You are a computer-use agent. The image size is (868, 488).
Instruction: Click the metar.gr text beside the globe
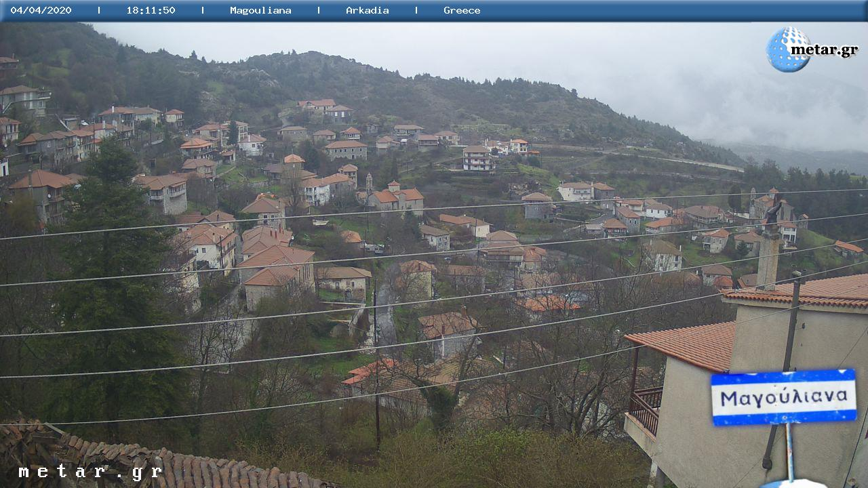[825, 50]
